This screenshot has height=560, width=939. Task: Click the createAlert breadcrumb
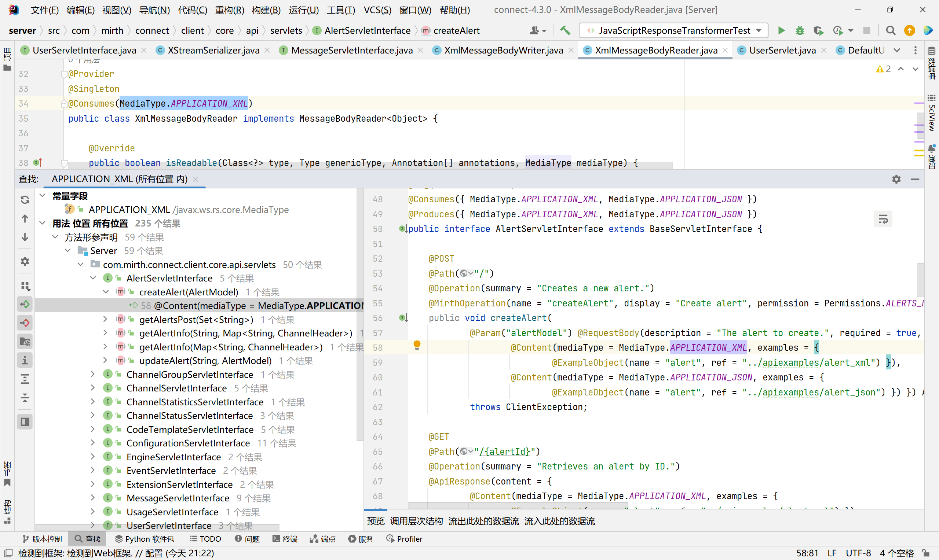456,30
